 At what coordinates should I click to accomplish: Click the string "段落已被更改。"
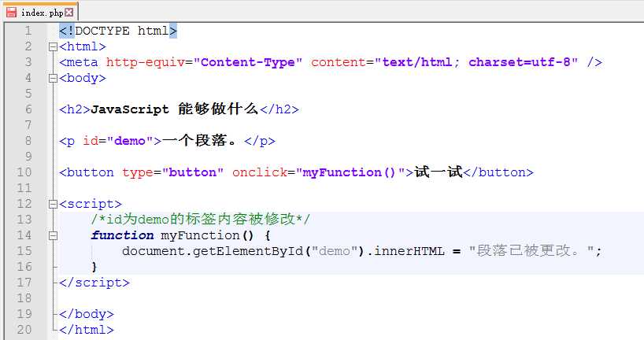click(x=531, y=251)
